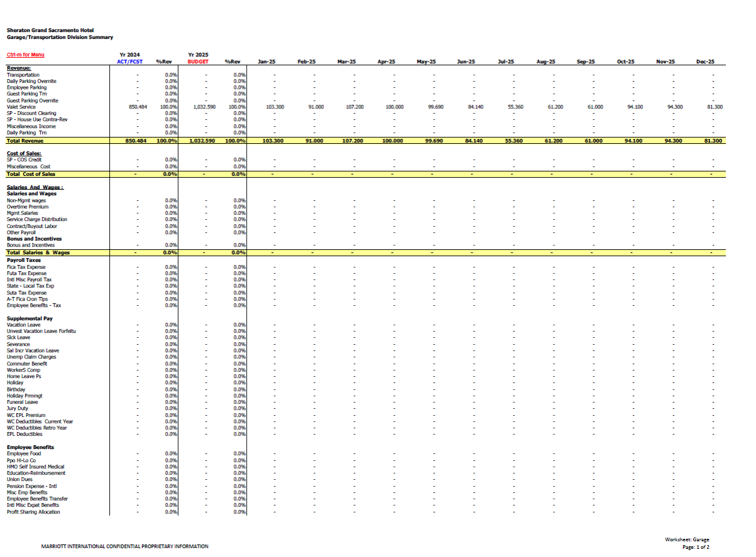This screenshot has height=557, width=756.
Task: Select the Transportation revenue row label
Action: coord(23,75)
